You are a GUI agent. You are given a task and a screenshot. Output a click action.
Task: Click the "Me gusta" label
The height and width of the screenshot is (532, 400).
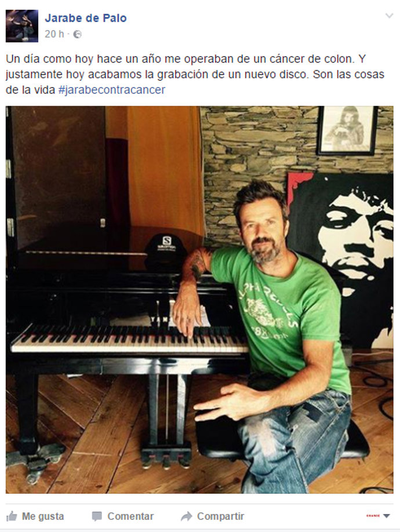pyautogui.click(x=43, y=516)
